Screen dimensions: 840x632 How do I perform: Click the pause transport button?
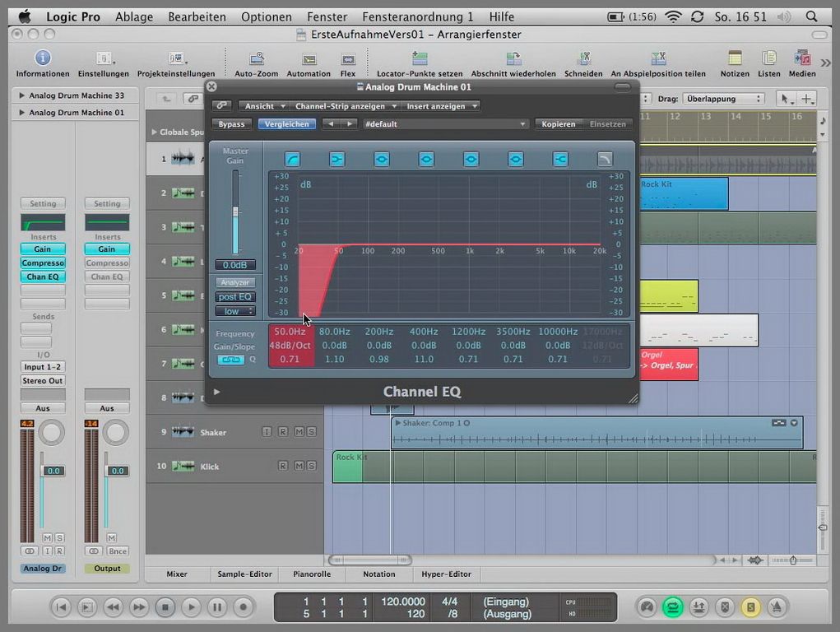point(217,607)
